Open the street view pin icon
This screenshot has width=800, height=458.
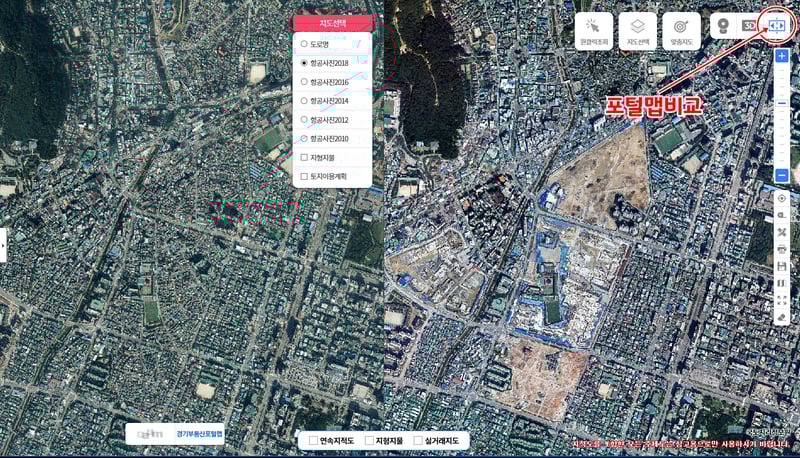click(x=722, y=25)
